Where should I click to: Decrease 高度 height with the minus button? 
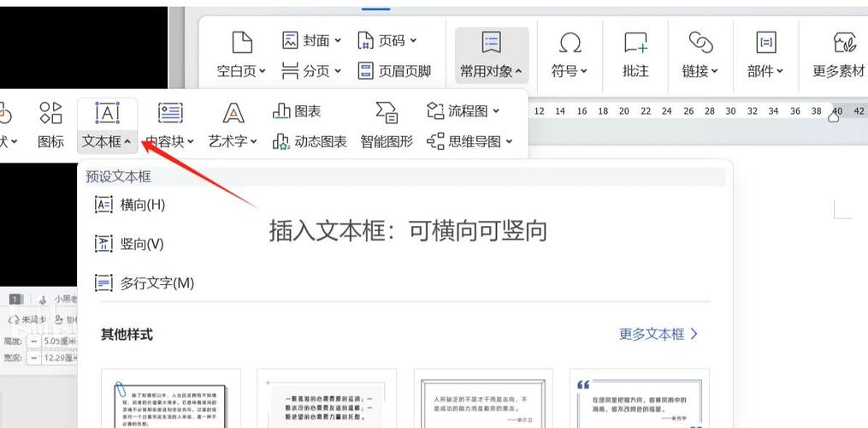tap(33, 341)
